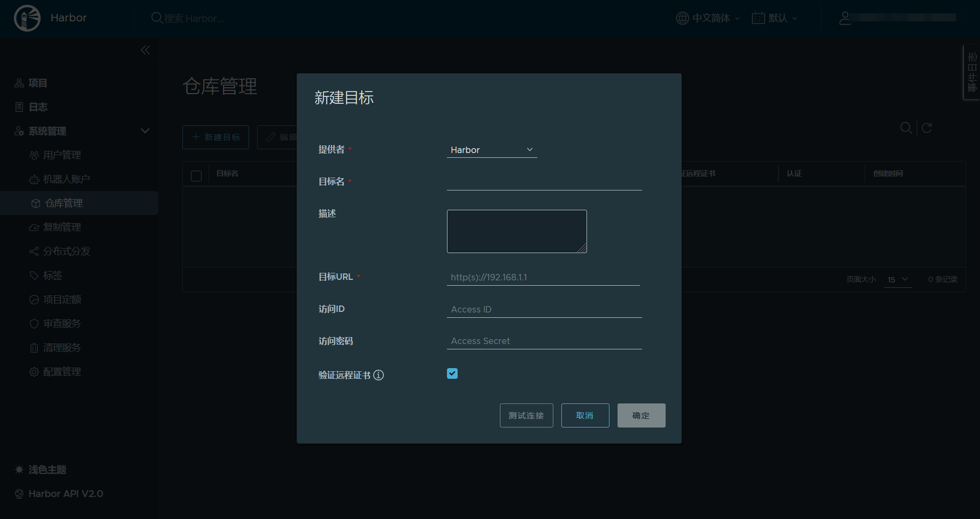980x519 pixels.
Task: Click the Harbor API icon
Action: (x=19, y=494)
